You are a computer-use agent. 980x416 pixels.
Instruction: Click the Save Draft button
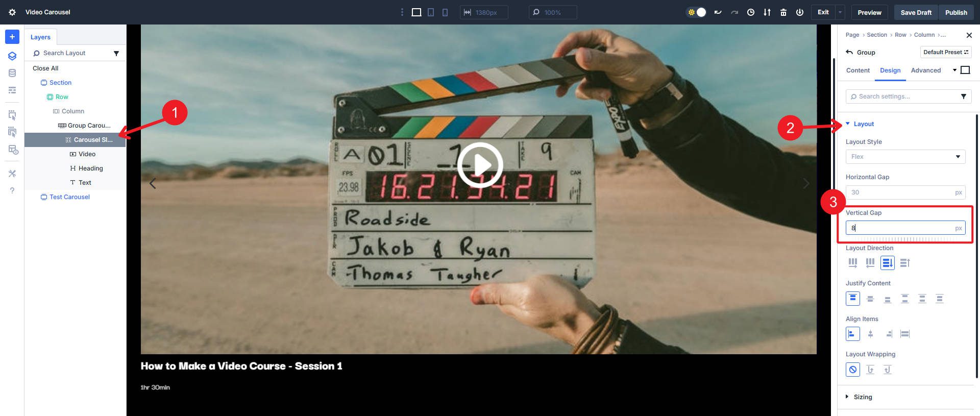point(916,12)
